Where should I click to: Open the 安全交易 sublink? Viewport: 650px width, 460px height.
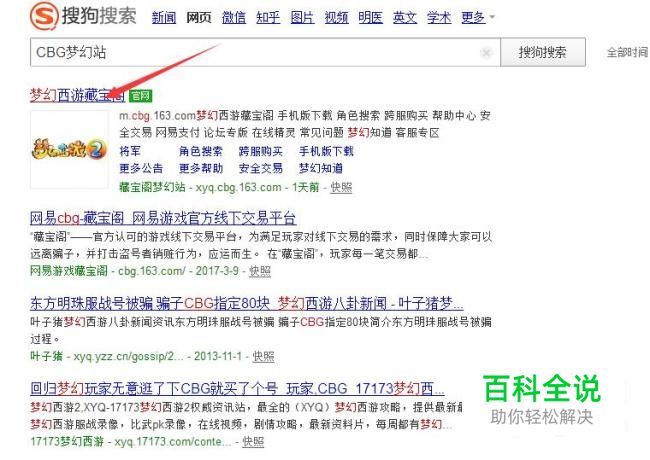pyautogui.click(x=261, y=168)
